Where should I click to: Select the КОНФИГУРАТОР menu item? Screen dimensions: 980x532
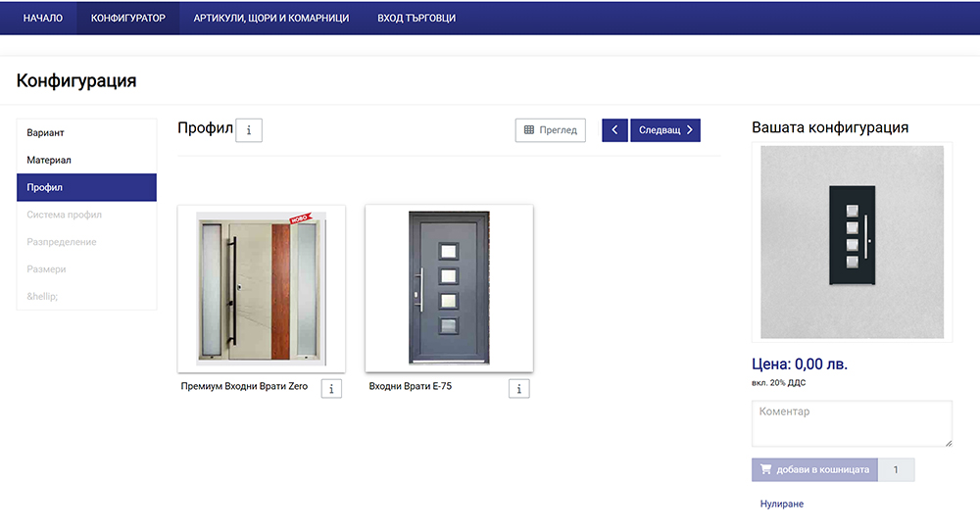[127, 18]
